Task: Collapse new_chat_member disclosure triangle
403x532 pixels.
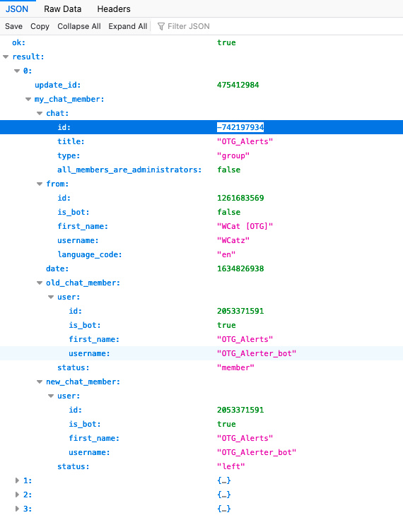Action: pos(40,382)
